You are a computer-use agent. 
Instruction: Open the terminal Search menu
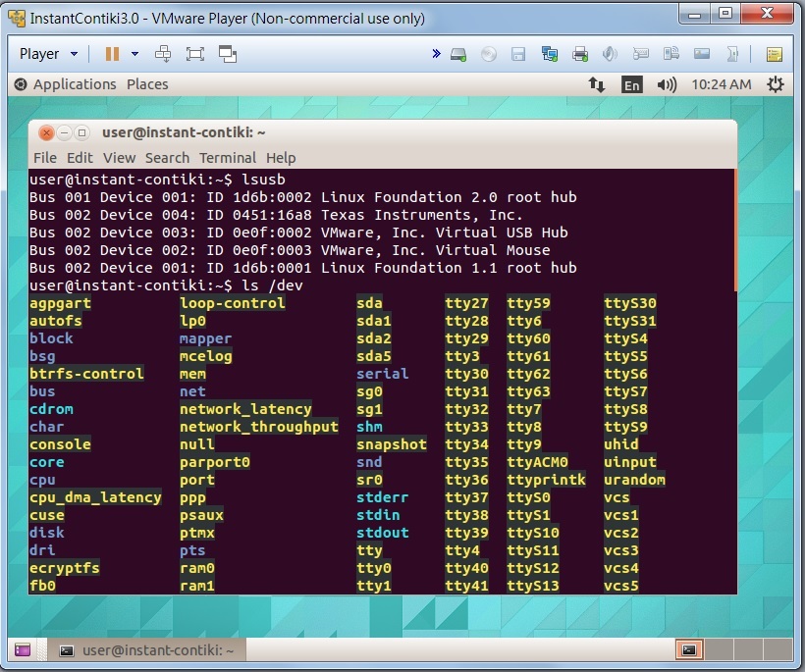click(x=167, y=158)
